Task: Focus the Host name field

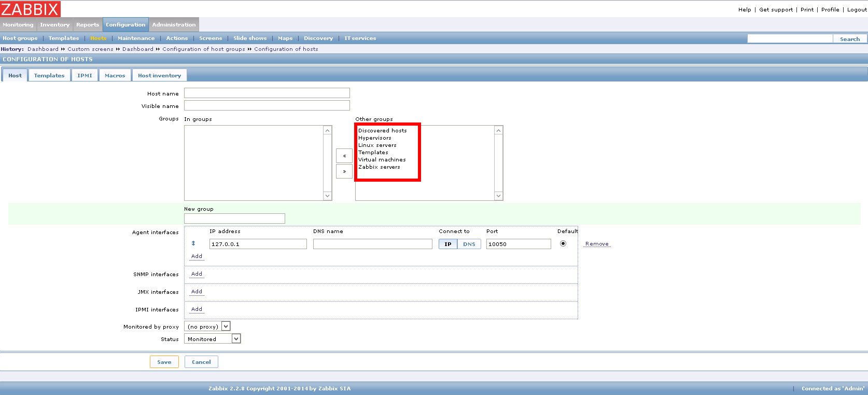Action: point(267,93)
